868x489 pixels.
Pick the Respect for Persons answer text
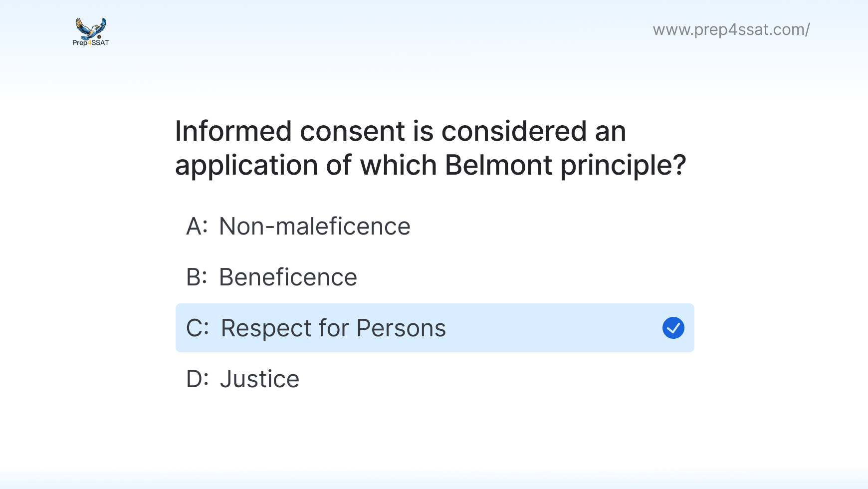[x=333, y=328]
